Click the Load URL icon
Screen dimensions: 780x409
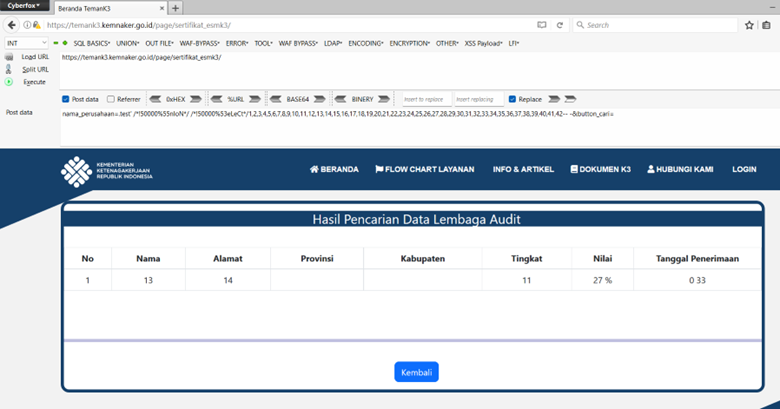point(10,57)
